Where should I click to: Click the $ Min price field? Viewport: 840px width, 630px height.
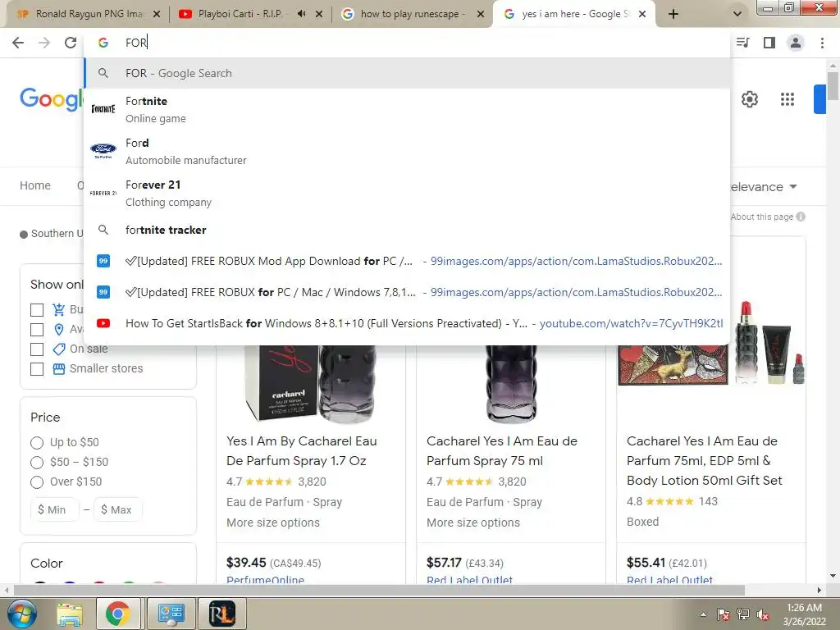(55, 509)
